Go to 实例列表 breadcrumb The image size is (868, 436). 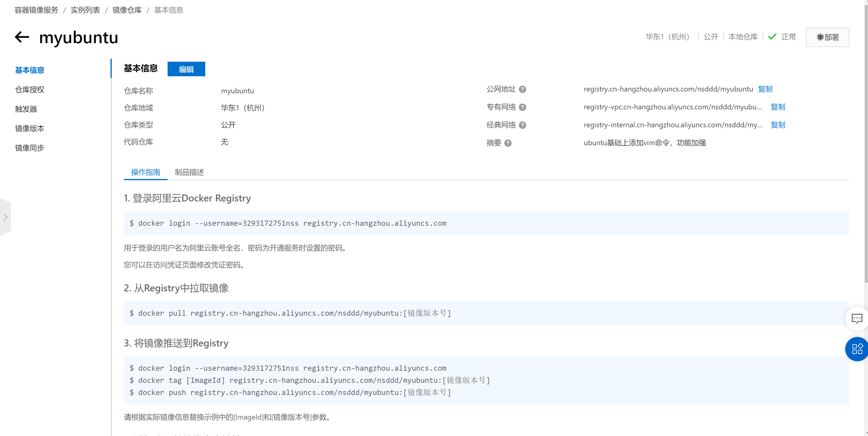click(85, 10)
